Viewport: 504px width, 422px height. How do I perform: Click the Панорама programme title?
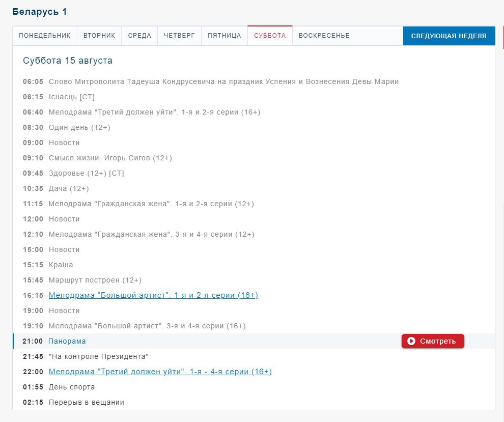pyautogui.click(x=67, y=341)
